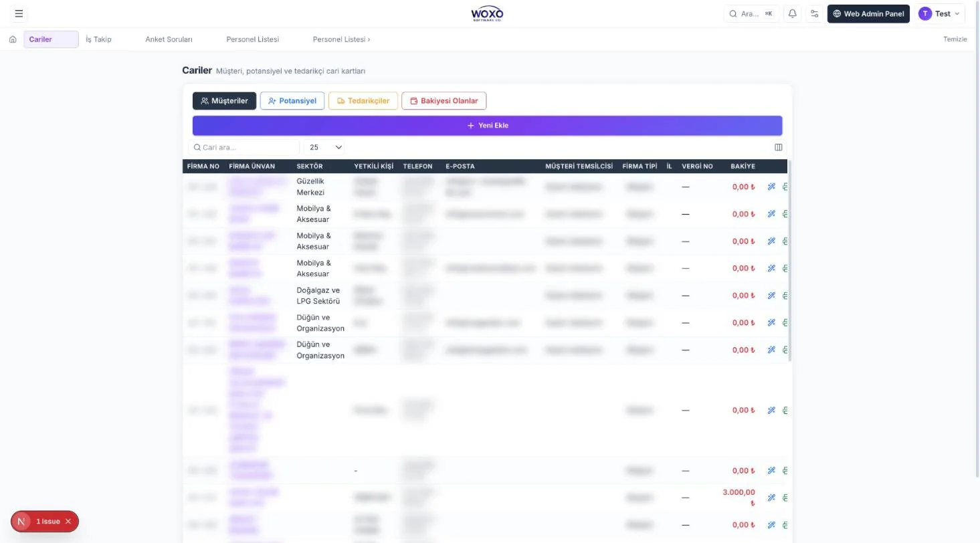Image resolution: width=980 pixels, height=543 pixels.
Task: Click the table's vertical scrollbar
Action: tap(790, 261)
